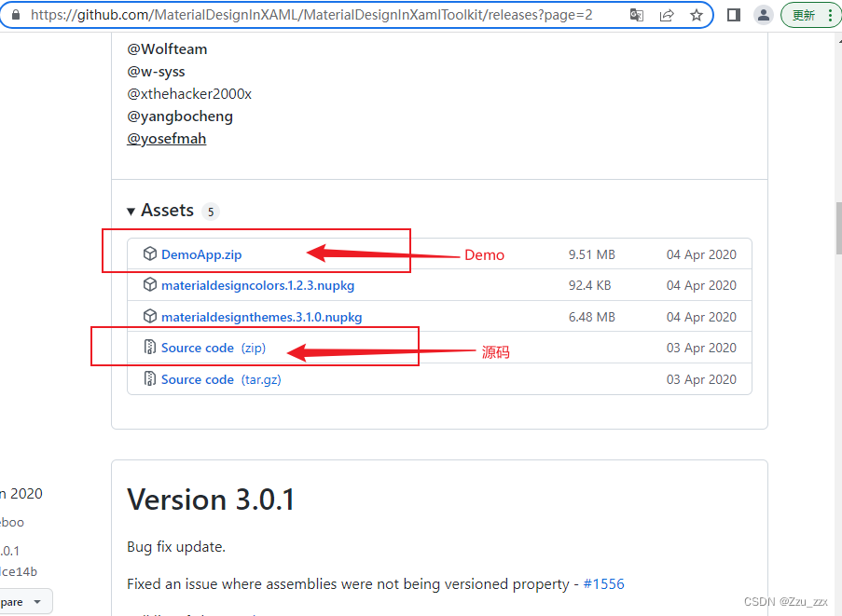Bookmark this page with the star icon
This screenshot has height=616, width=842.
coord(697,15)
